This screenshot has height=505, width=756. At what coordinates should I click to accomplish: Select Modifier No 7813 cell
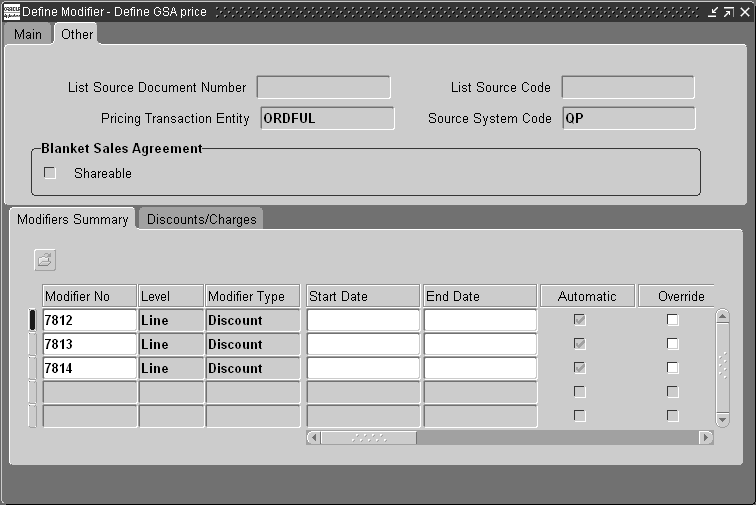(90, 344)
